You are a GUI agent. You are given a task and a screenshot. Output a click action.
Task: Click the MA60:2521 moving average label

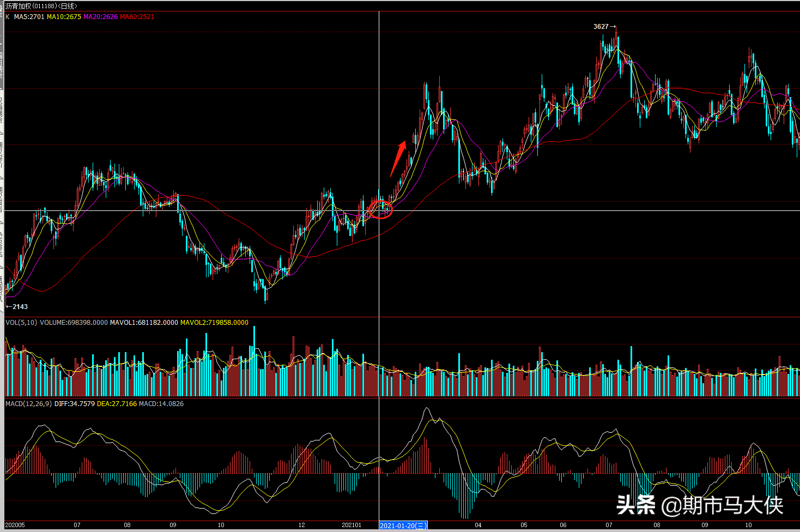pos(137,17)
